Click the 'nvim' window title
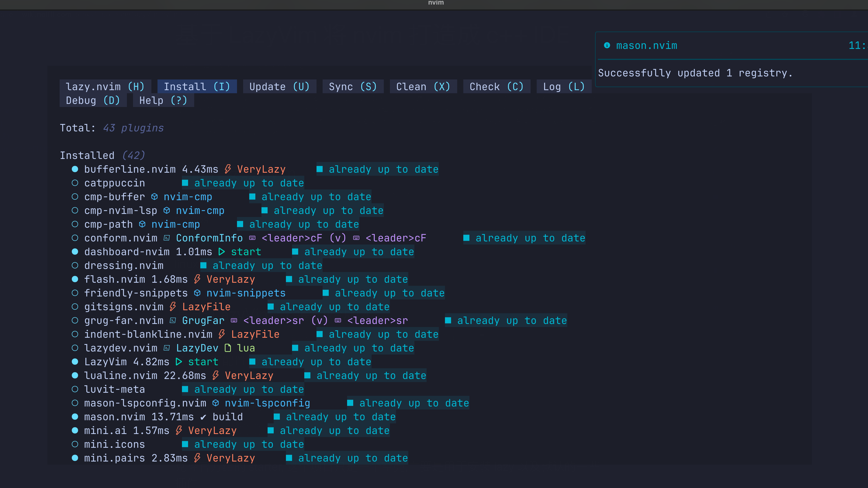This screenshot has height=488, width=868. point(436,3)
